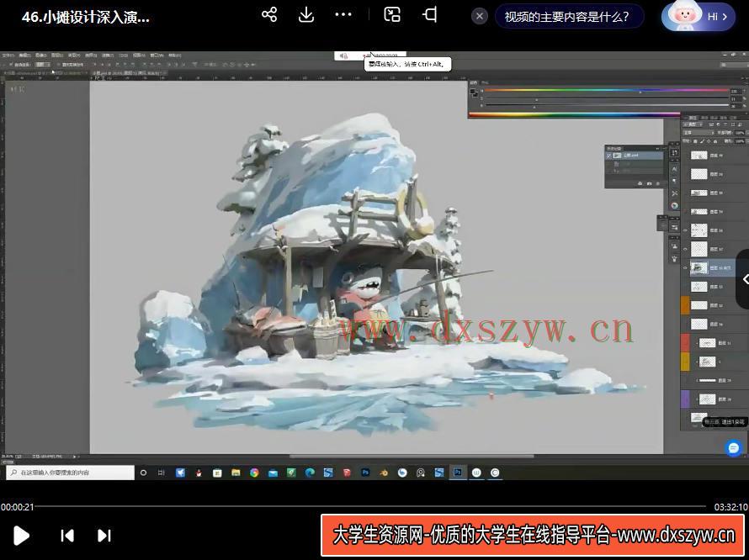749x560 pixels.
Task: Open tool presets crossed-tools panel icon
Action: [674, 193]
